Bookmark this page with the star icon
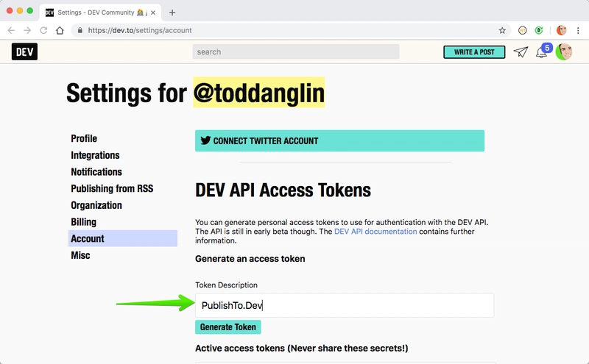The height and width of the screenshot is (364, 589). pyautogui.click(x=502, y=30)
